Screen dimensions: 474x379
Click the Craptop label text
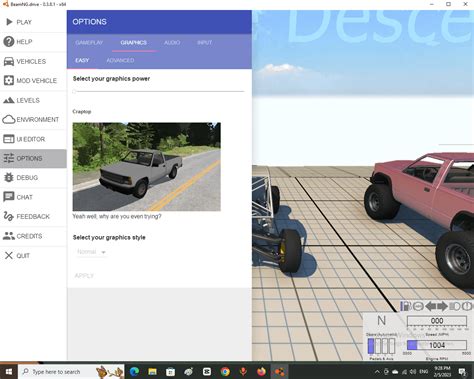[x=82, y=111]
